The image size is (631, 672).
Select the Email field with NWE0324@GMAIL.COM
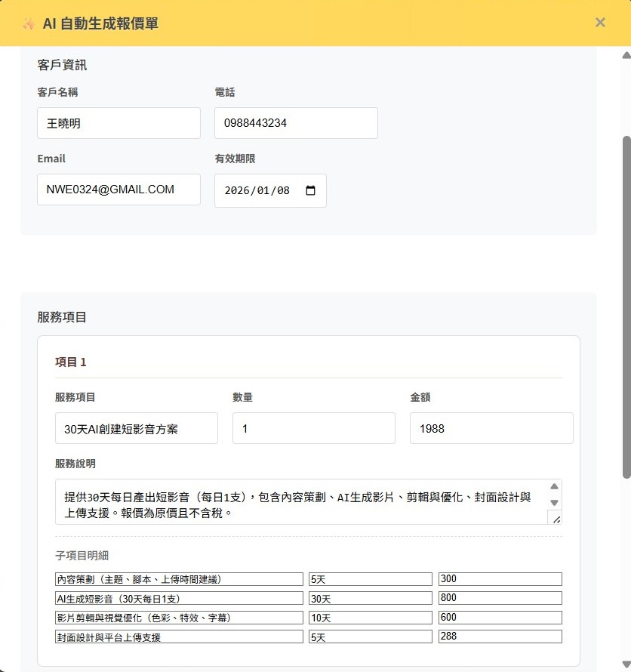pyautogui.click(x=119, y=190)
